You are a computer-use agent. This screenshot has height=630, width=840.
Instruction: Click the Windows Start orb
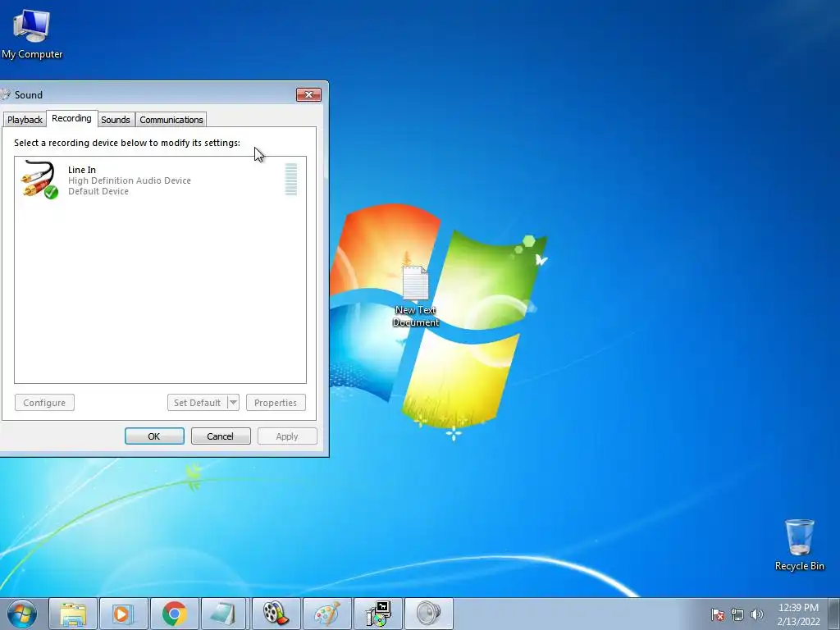[x=22, y=614]
